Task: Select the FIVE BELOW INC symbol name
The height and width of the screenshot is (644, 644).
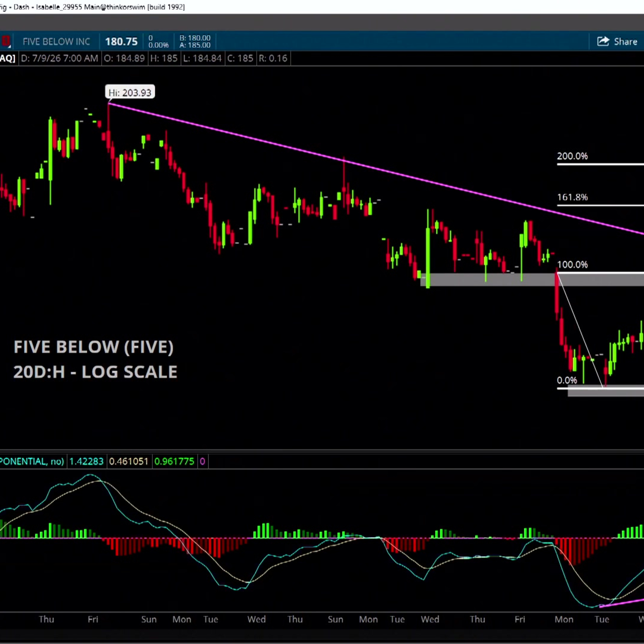Action: coord(56,42)
